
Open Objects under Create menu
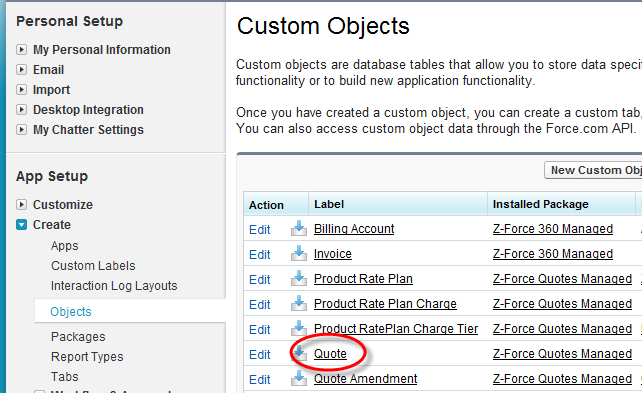click(71, 312)
